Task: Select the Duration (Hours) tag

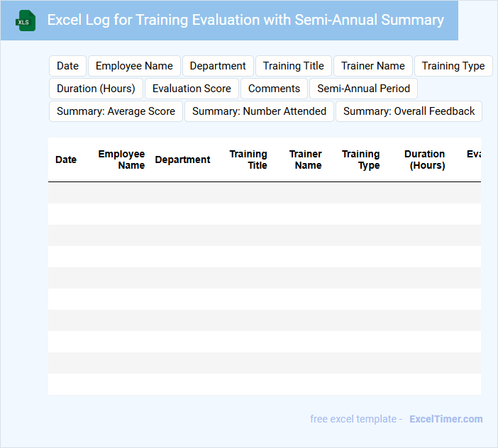Action: pyautogui.click(x=96, y=89)
